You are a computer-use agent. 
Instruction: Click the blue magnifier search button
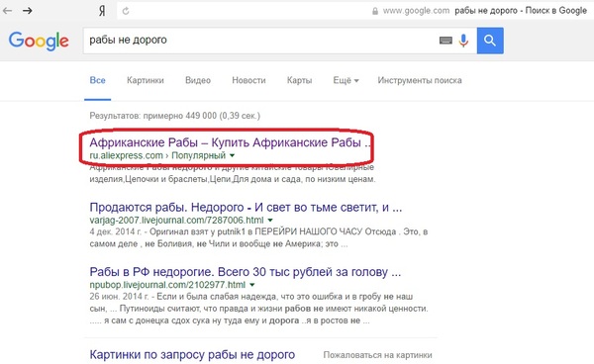point(490,41)
